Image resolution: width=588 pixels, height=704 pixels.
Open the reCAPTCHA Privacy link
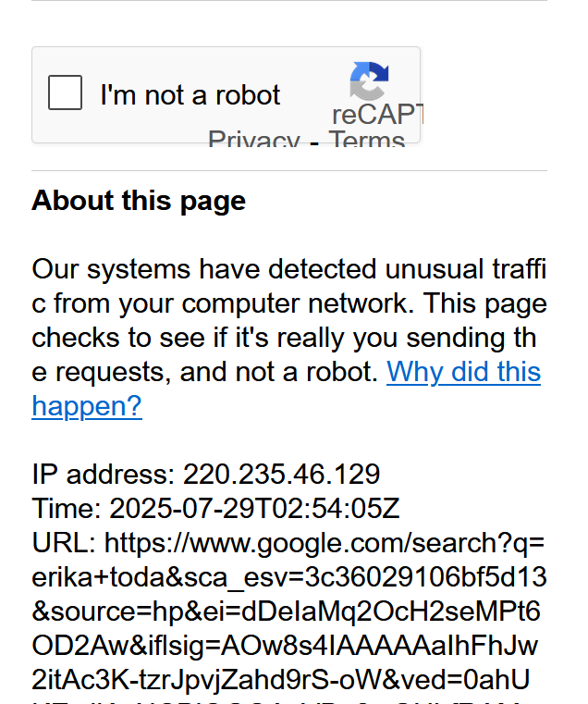(254, 139)
